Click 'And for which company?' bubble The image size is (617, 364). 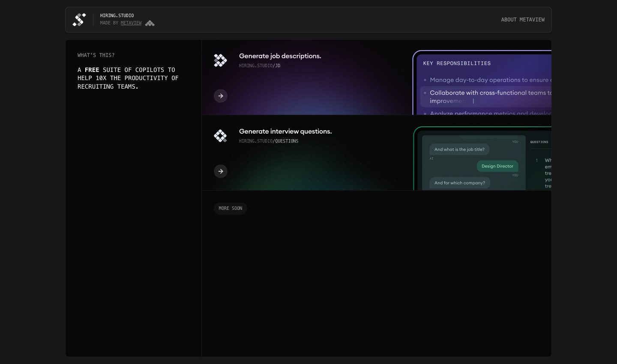[460, 183]
